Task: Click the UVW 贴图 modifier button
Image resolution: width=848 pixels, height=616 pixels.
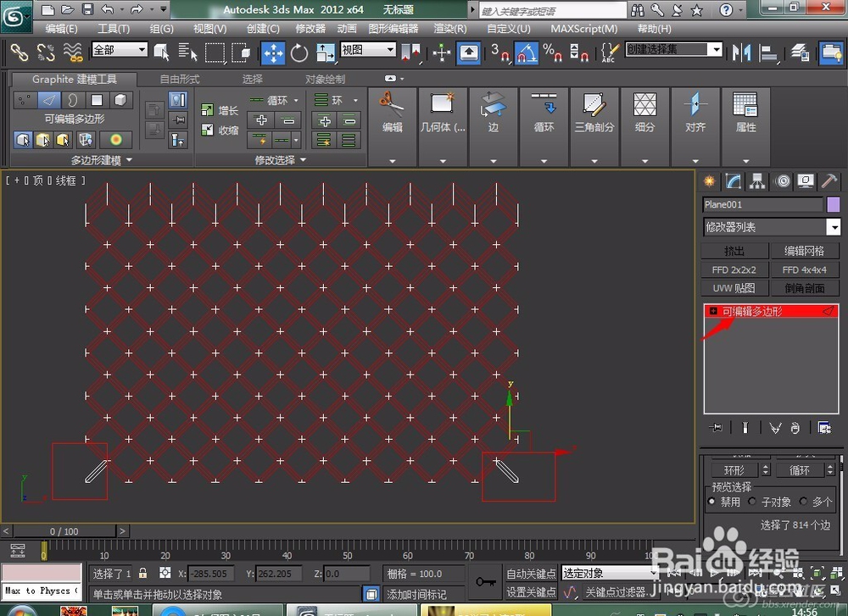Action: [x=734, y=289]
